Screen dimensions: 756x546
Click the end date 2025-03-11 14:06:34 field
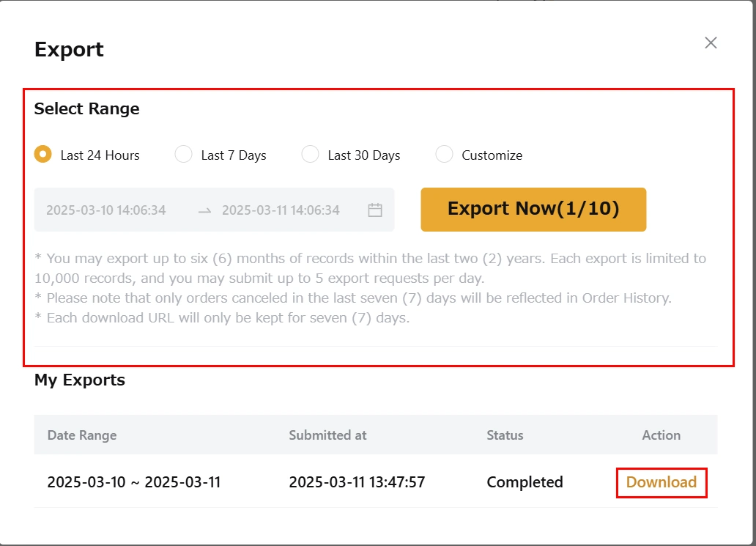(x=281, y=210)
